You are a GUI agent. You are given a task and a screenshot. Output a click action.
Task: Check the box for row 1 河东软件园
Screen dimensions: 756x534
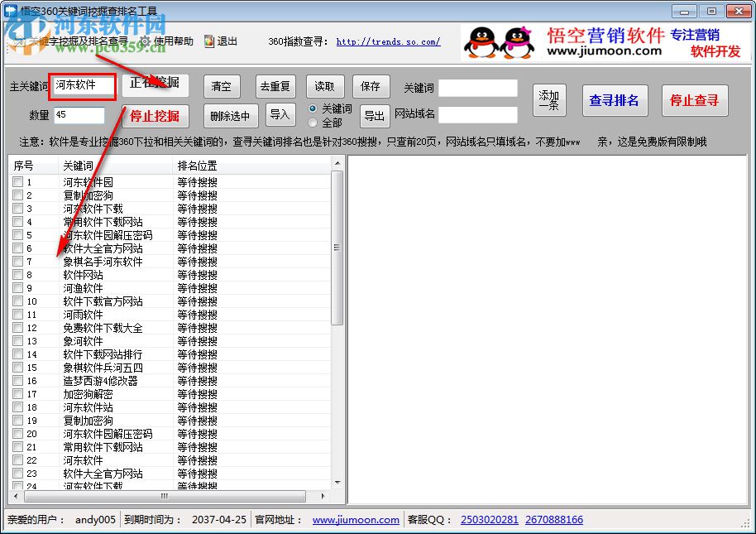18,182
